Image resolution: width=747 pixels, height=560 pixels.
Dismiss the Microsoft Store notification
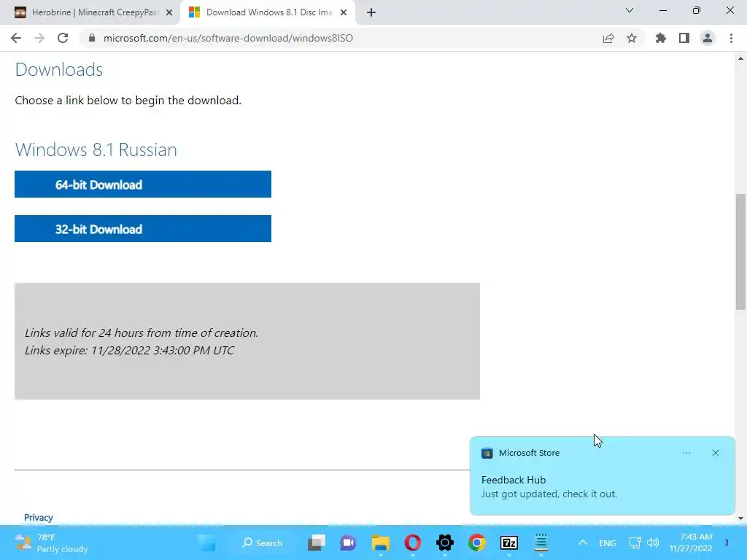[716, 453]
